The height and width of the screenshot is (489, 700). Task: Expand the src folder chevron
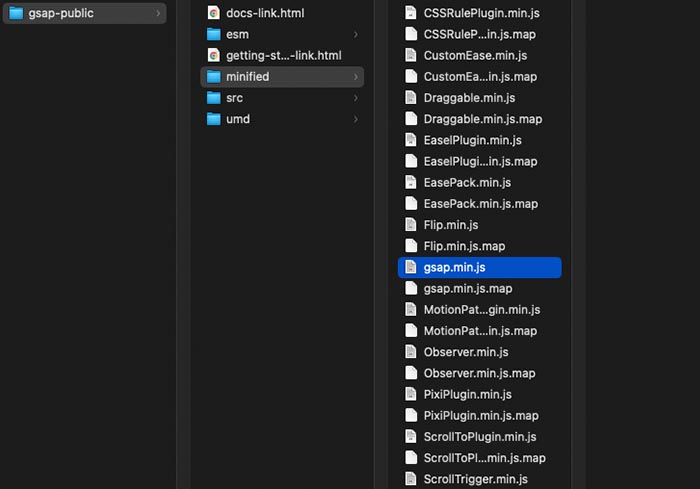[x=356, y=98]
